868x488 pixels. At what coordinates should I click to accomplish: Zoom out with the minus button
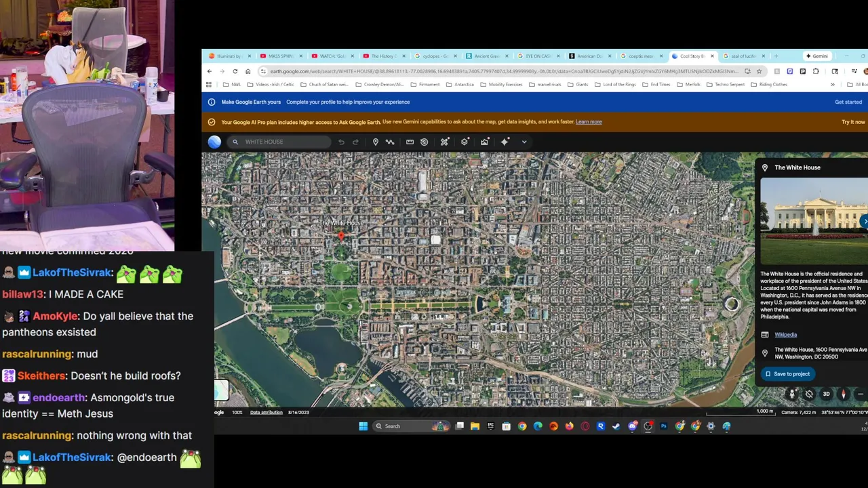point(861,394)
